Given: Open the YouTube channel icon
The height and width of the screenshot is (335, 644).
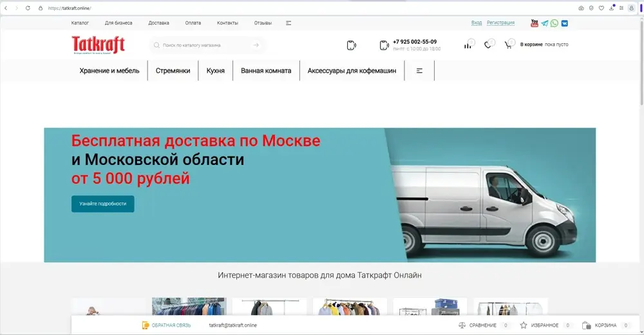Looking at the screenshot, I should pyautogui.click(x=535, y=23).
